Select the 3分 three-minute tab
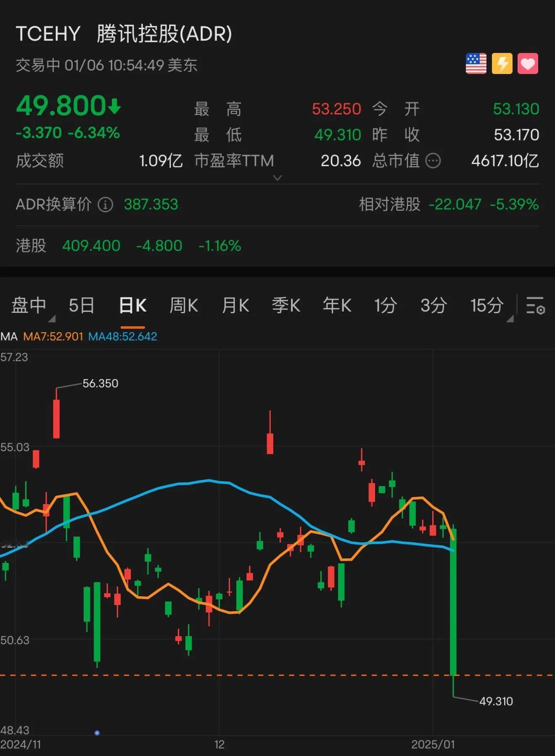 (434, 305)
